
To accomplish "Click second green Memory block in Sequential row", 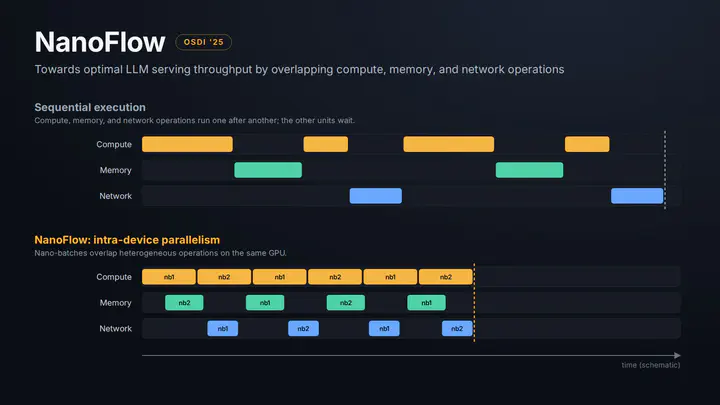I will [x=529, y=170].
